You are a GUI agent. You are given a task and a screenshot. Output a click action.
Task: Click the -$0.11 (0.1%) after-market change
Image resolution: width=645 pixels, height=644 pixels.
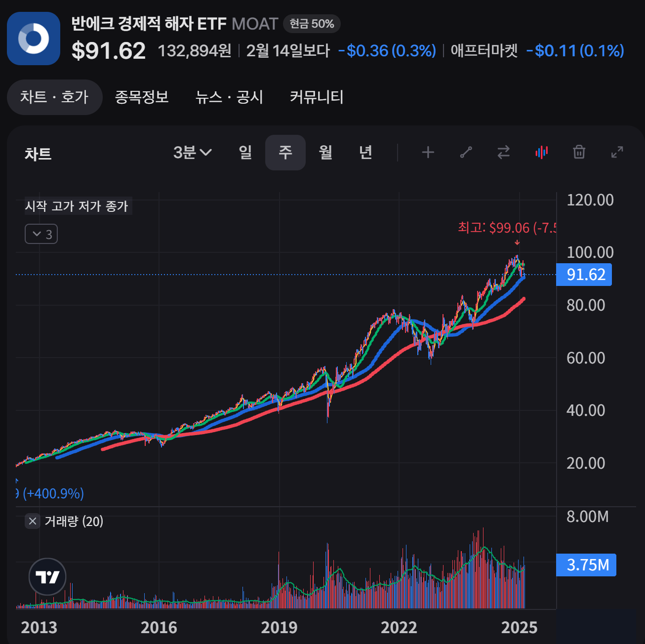575,51
